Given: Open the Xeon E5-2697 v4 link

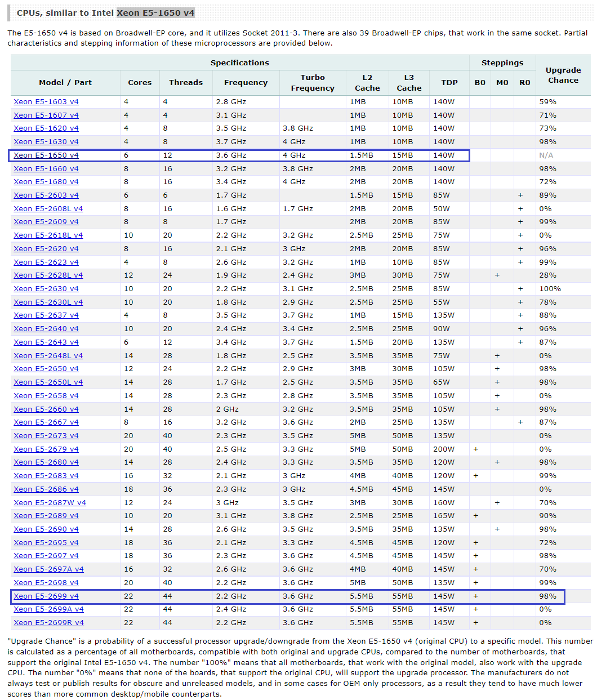Looking at the screenshot, I should tap(46, 556).
